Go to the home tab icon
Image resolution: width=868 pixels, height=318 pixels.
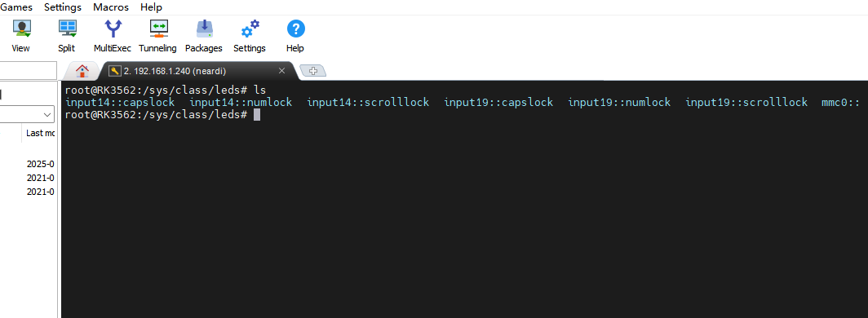pyautogui.click(x=82, y=71)
